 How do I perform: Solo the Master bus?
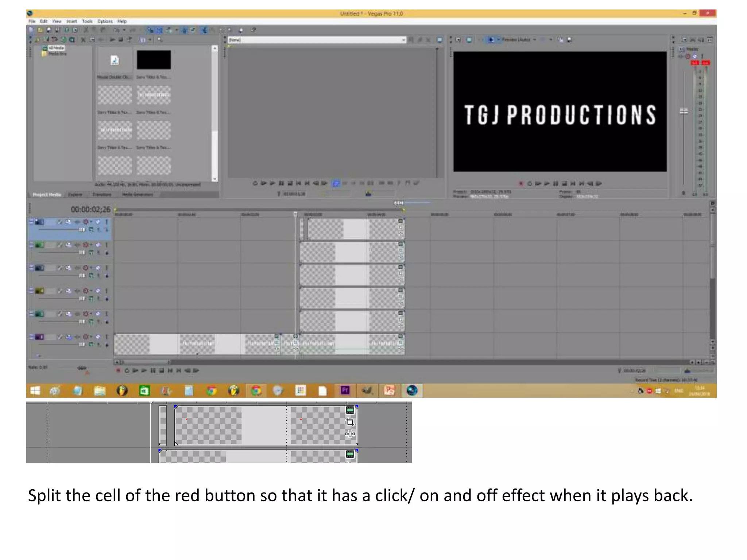pos(702,57)
